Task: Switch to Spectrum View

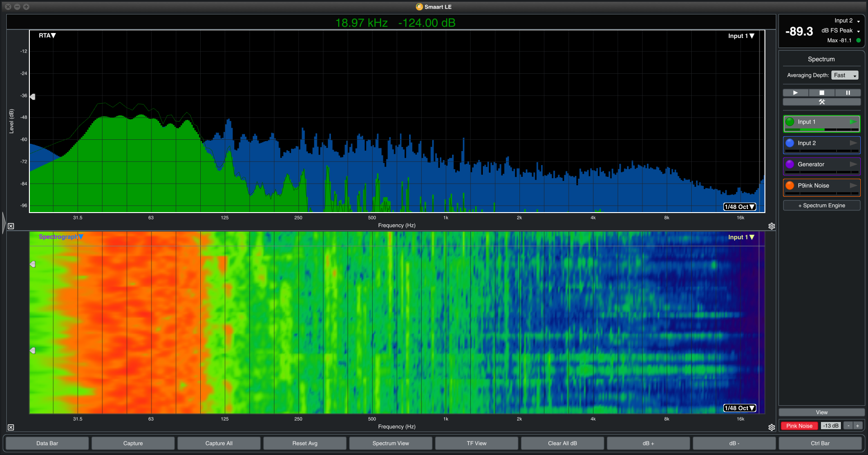Action: click(391, 443)
